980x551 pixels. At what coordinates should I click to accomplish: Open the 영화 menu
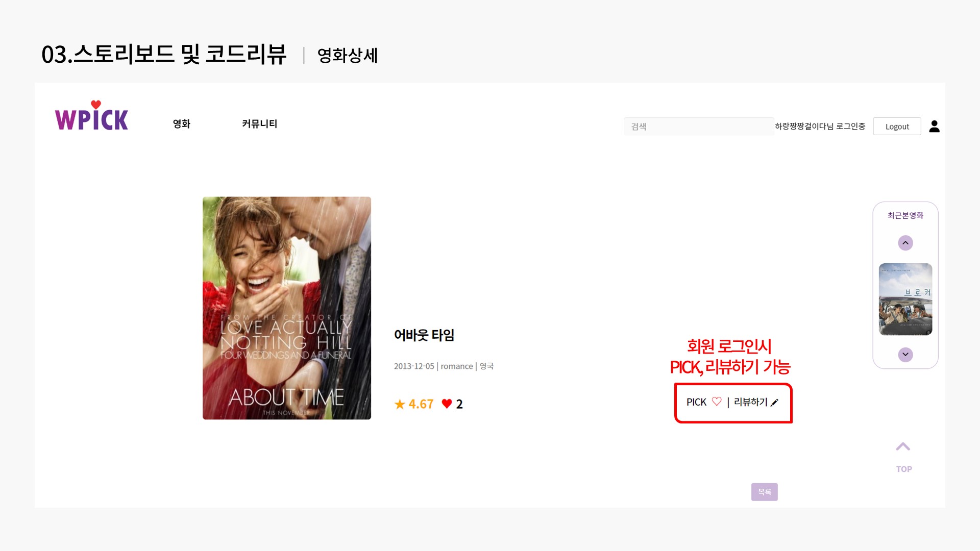[181, 123]
